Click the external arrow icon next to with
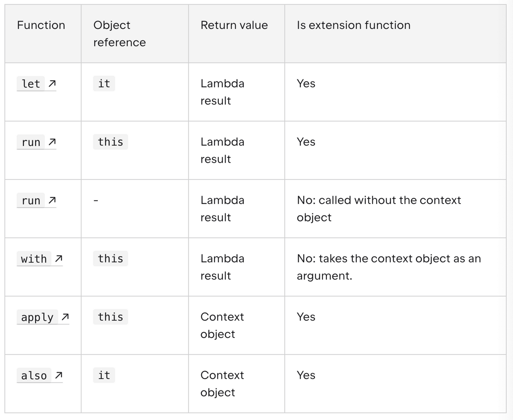 (59, 258)
